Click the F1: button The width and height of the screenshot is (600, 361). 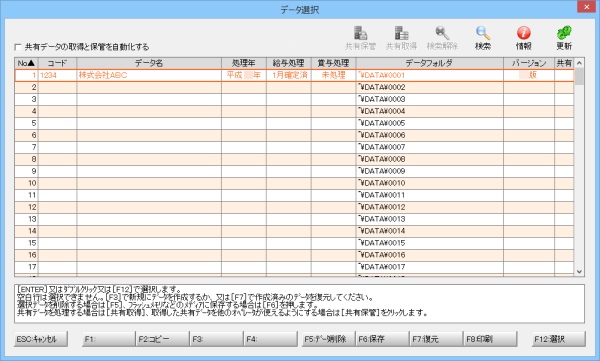pos(109,339)
